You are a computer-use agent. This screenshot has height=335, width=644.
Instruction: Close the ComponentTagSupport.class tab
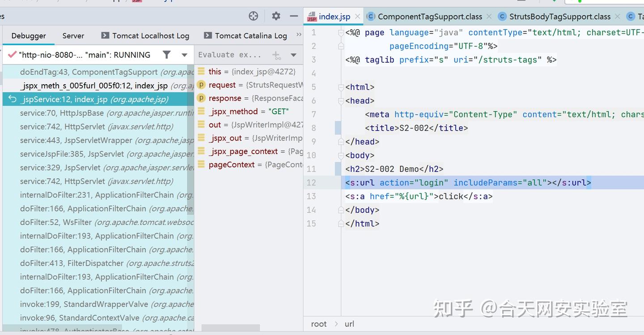[489, 17]
